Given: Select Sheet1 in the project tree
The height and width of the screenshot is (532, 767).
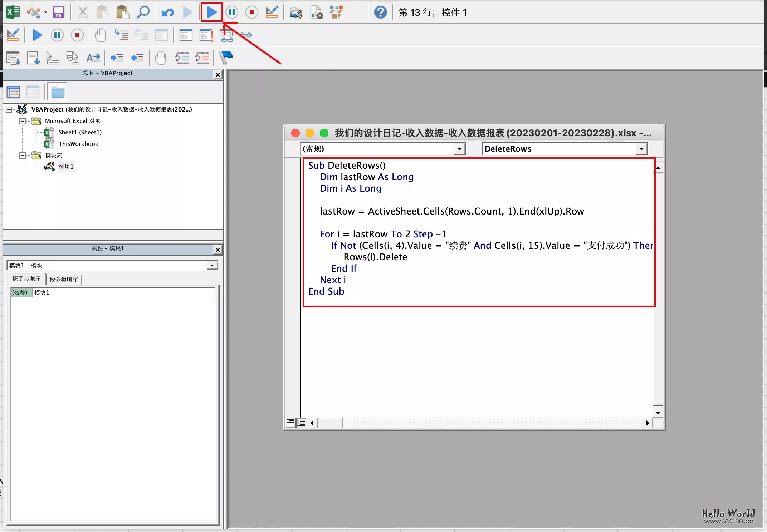Looking at the screenshot, I should tap(80, 132).
